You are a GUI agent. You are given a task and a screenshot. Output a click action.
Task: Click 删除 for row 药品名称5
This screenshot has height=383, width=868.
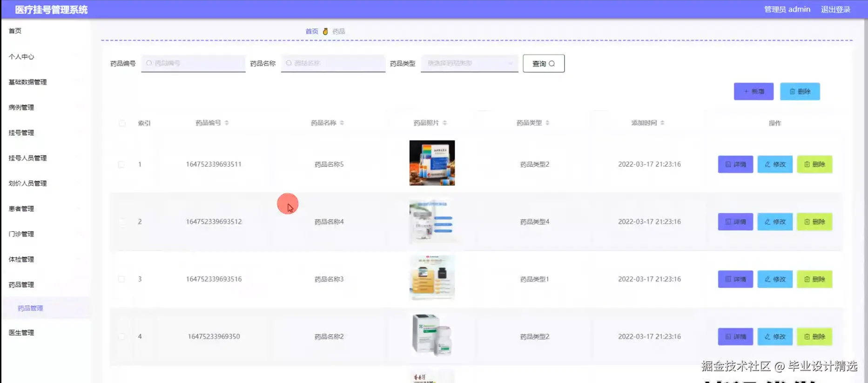pyautogui.click(x=814, y=164)
